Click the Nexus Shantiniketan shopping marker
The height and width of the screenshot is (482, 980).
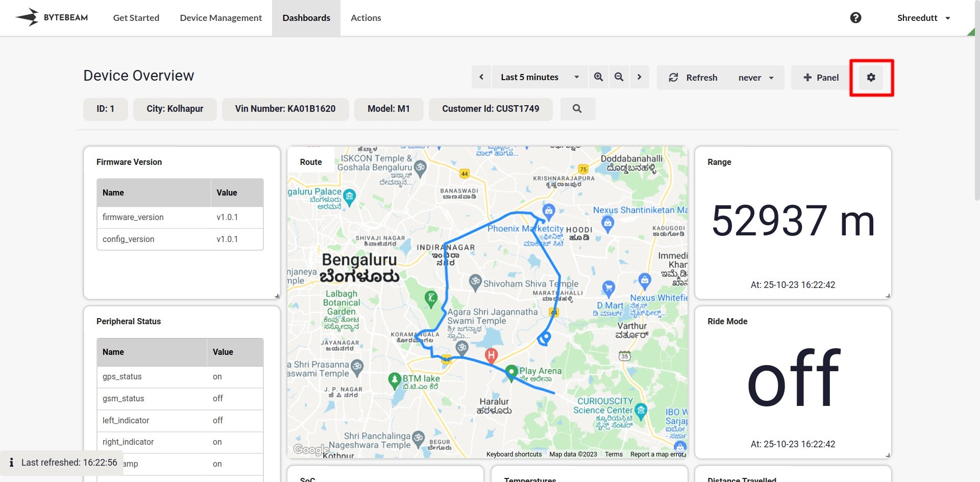pos(607,223)
